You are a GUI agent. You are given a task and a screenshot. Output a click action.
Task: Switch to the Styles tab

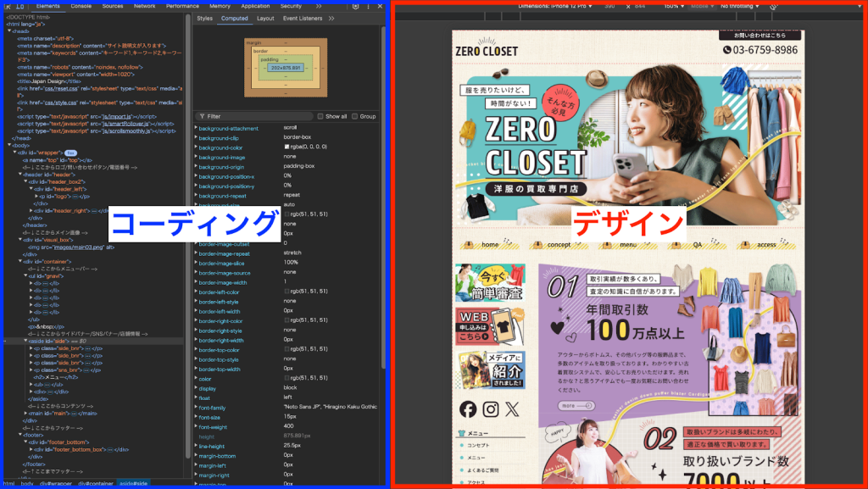[204, 18]
